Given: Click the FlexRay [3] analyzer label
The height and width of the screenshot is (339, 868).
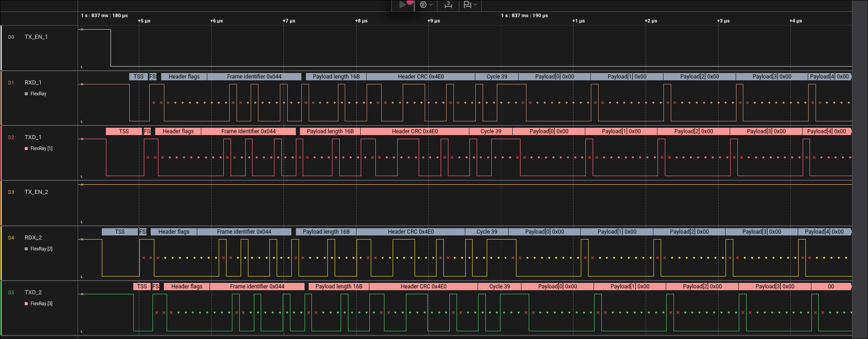Looking at the screenshot, I should 42,303.
